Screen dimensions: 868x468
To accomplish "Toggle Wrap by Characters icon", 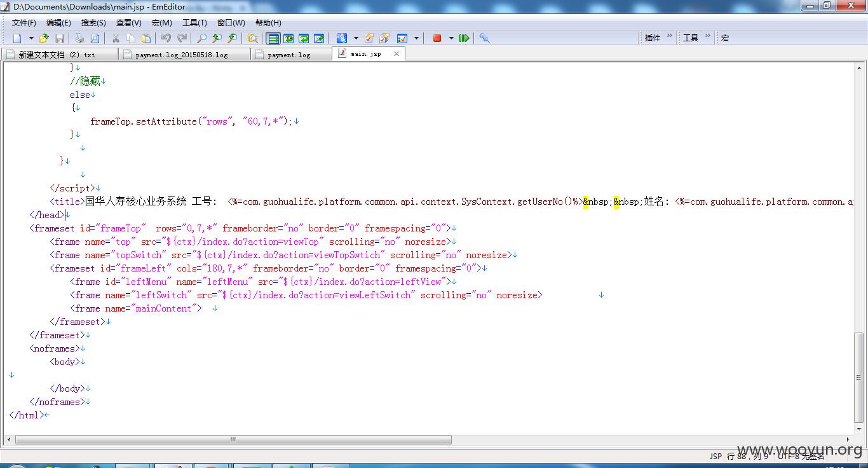I will 288,38.
